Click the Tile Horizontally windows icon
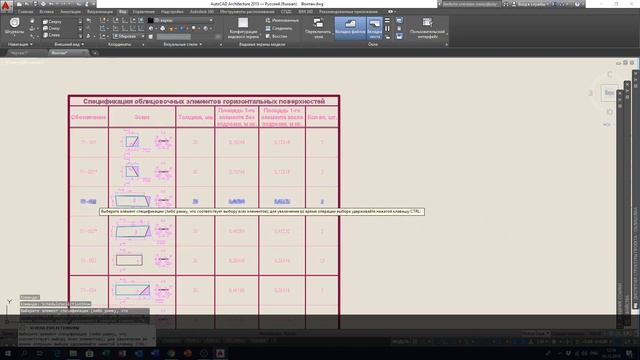The width and height of the screenshot is (640, 360). [387, 20]
